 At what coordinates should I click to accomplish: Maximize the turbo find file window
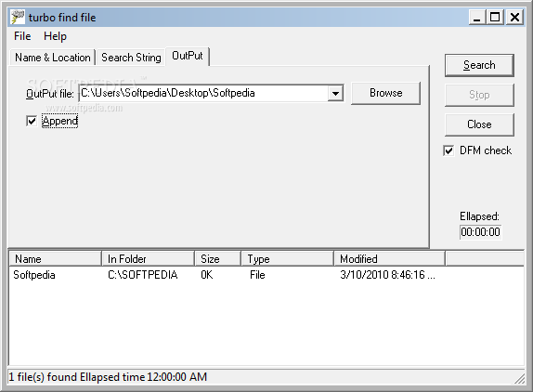495,17
